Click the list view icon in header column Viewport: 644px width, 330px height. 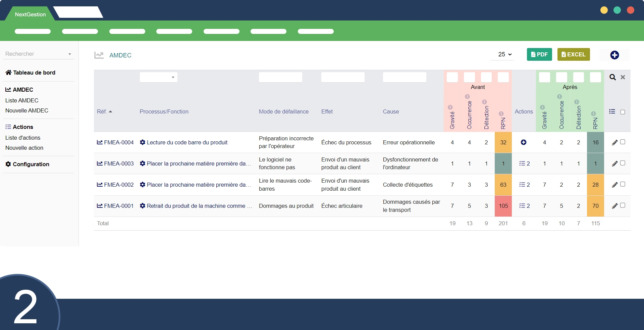pyautogui.click(x=612, y=111)
